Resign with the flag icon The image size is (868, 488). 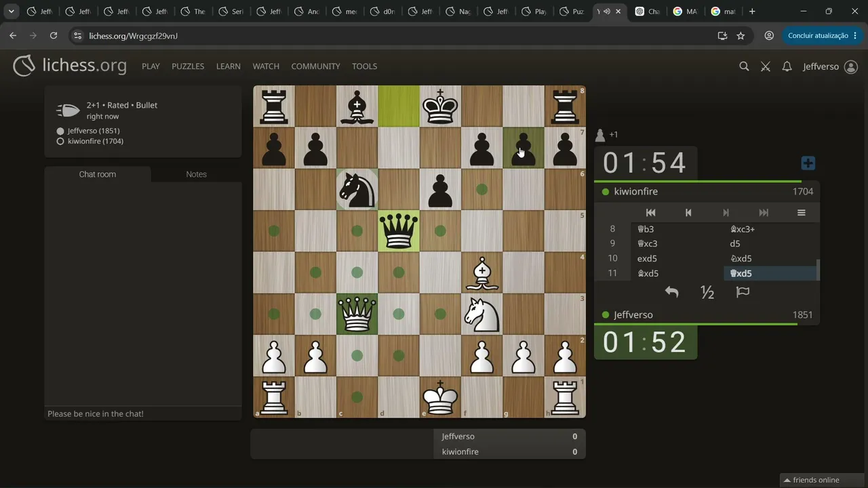pos(743,292)
